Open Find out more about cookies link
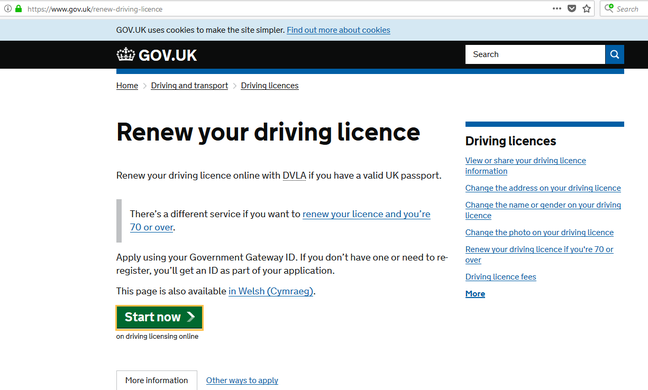 pos(338,30)
